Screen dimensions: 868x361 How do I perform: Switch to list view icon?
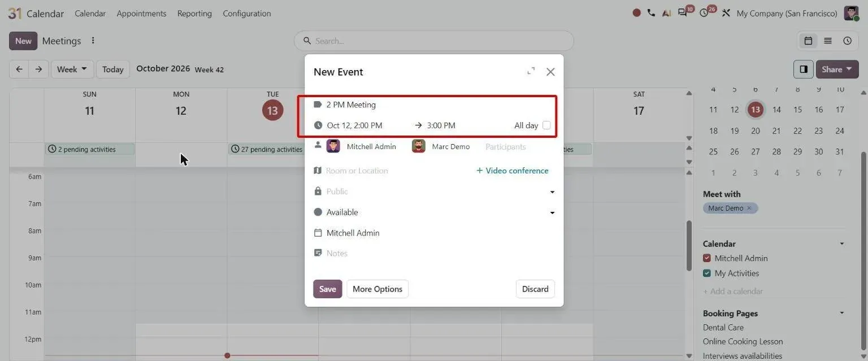point(828,41)
